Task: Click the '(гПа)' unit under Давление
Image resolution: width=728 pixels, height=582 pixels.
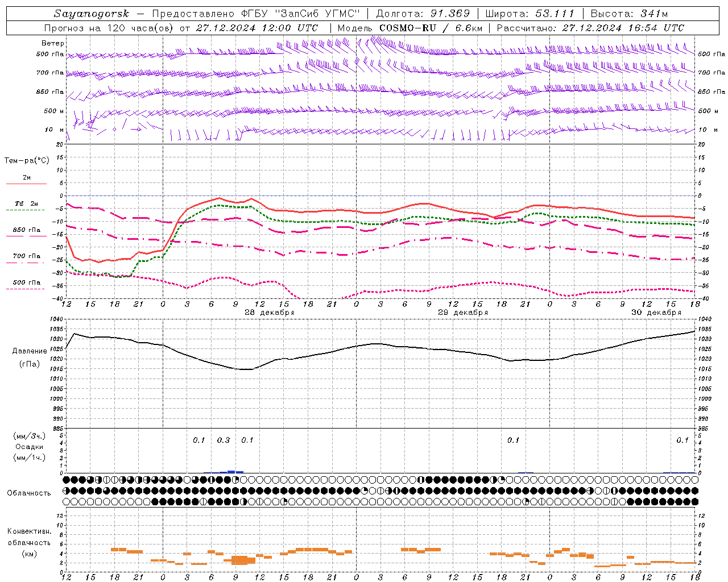Action: [x=29, y=364]
